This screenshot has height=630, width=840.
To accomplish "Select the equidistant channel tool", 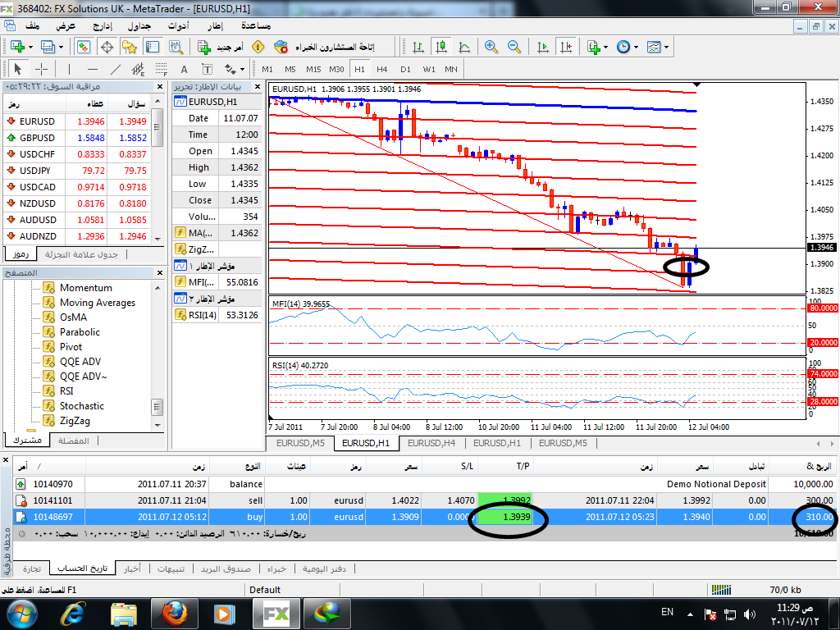I will pyautogui.click(x=138, y=69).
